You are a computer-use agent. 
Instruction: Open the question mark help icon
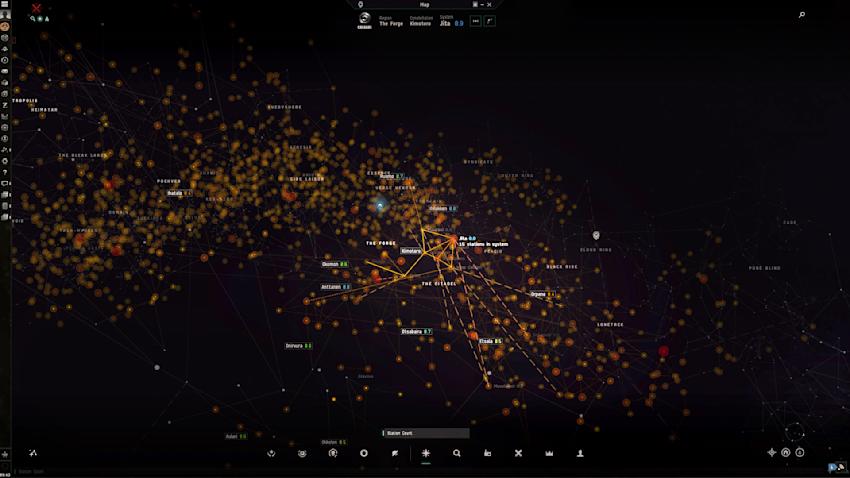pos(5,172)
